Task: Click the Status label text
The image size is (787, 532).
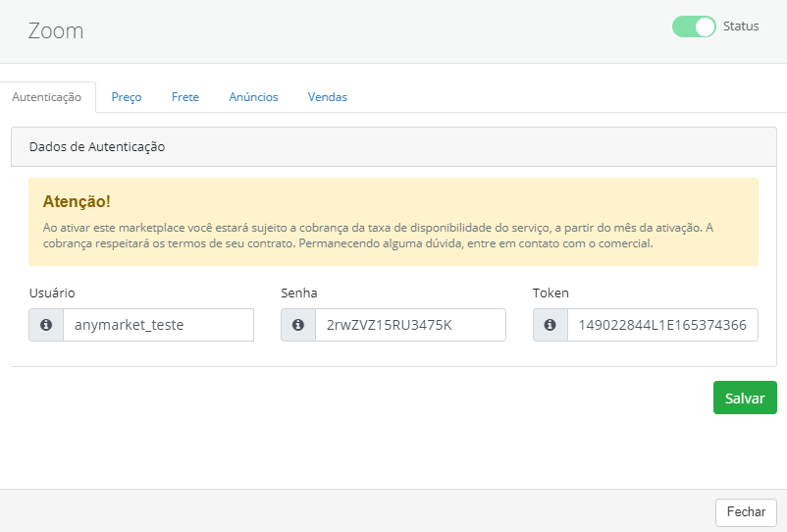Action: (741, 27)
